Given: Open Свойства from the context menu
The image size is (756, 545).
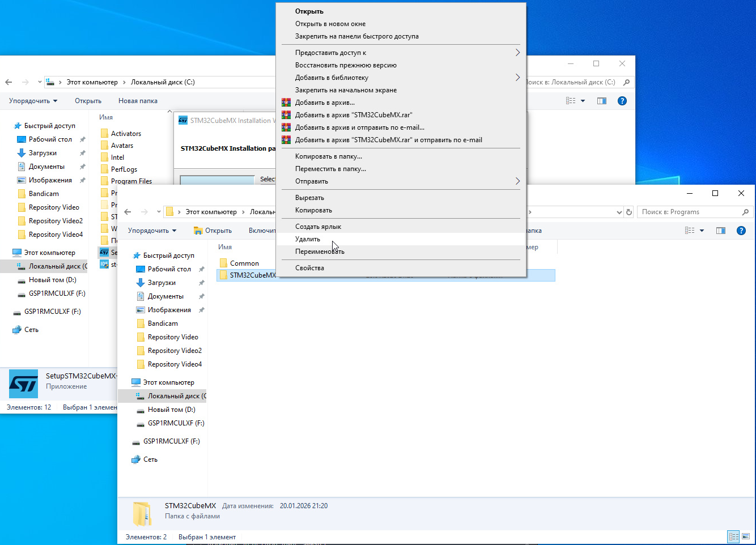Looking at the screenshot, I should click(401, 268).
